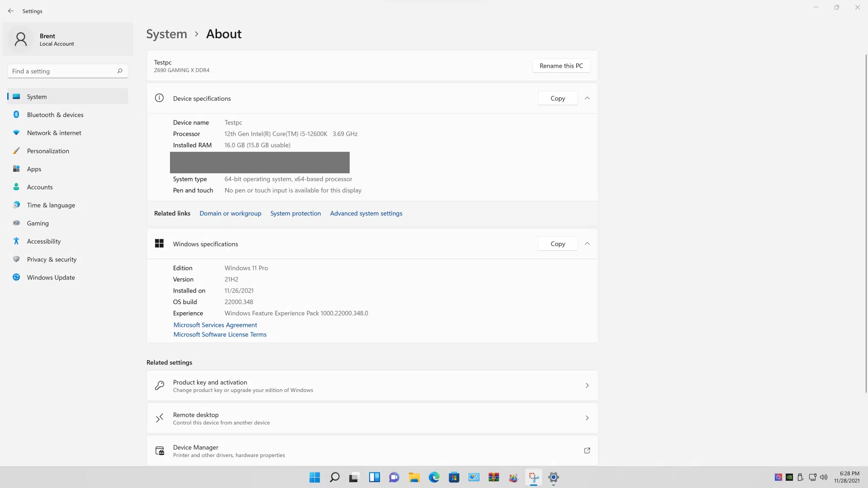Click the Device specifications info icon

(x=159, y=98)
